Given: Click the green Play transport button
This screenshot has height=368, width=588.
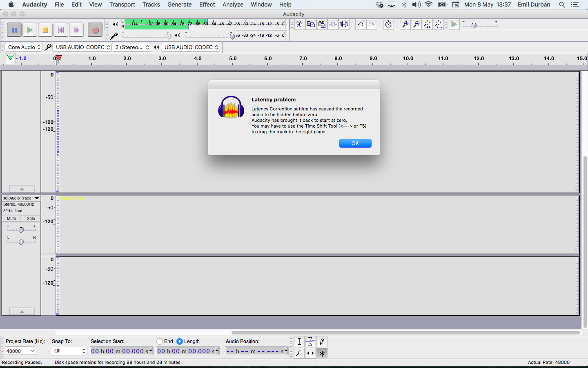Looking at the screenshot, I should (x=30, y=30).
